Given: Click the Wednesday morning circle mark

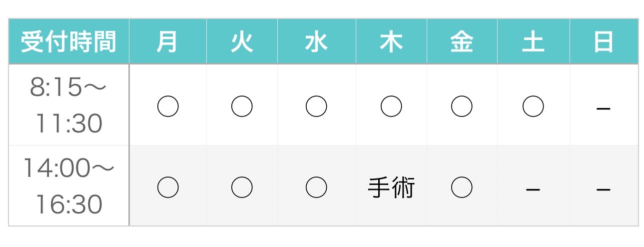Looking at the screenshot, I should coord(316,106).
